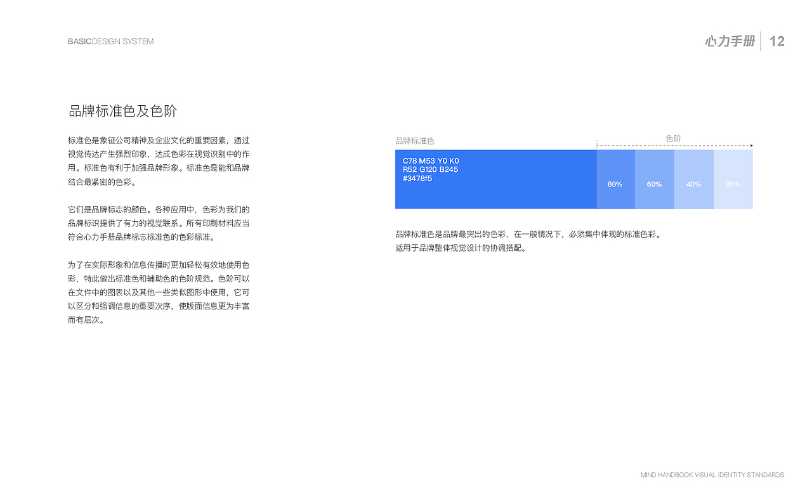The width and height of the screenshot is (812, 504).
Task: Click the 品牌标准色 label above the swatch
Action: click(415, 141)
